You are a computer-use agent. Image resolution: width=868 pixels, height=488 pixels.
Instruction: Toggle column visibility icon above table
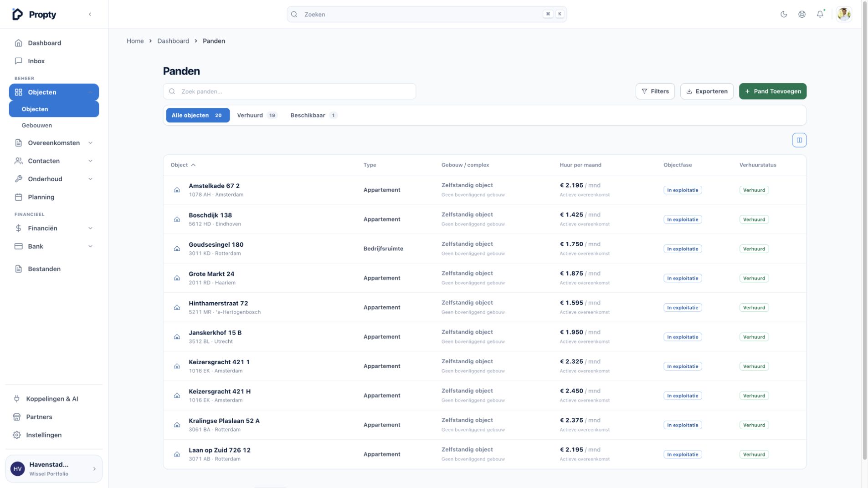tap(799, 140)
